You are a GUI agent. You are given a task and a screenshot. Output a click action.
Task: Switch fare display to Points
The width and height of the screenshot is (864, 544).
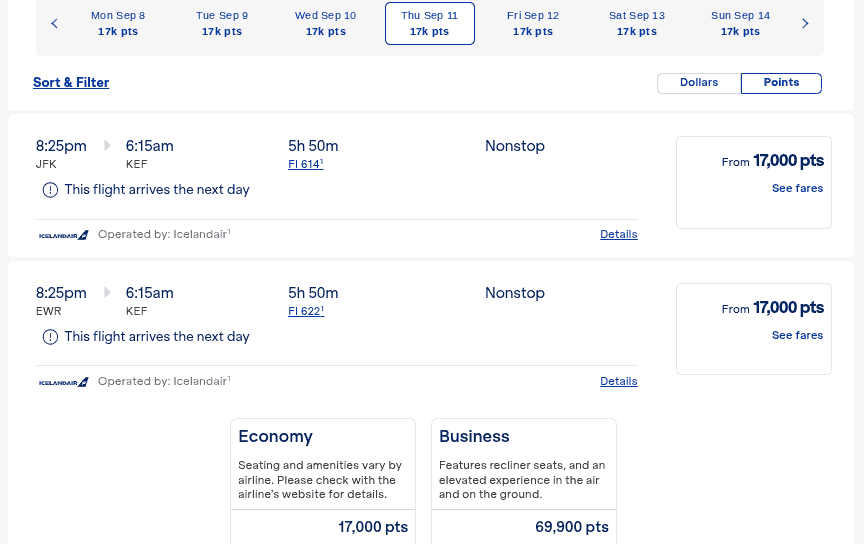click(x=781, y=83)
